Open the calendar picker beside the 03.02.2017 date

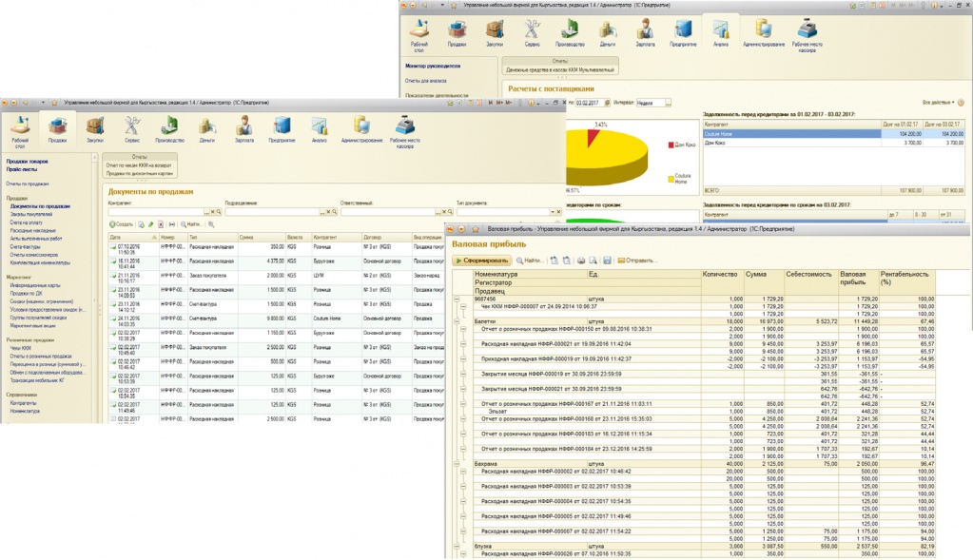(607, 103)
